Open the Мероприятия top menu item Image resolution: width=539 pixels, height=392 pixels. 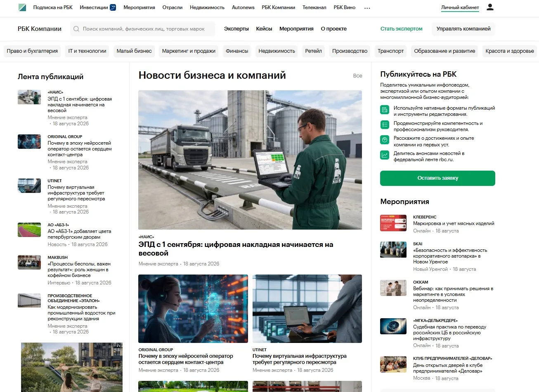139,7
